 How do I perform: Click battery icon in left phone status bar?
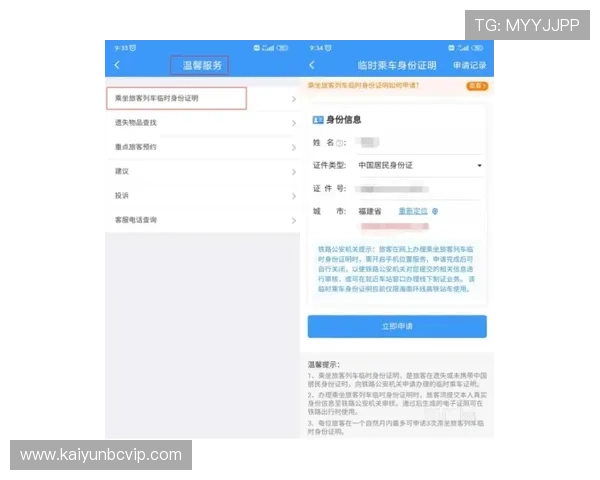282,48
